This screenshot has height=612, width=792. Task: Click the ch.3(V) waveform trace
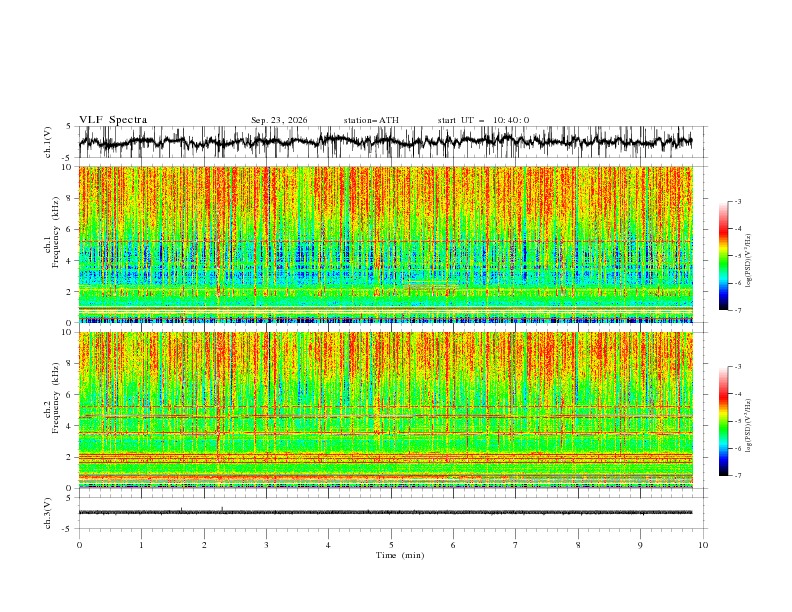(385, 512)
